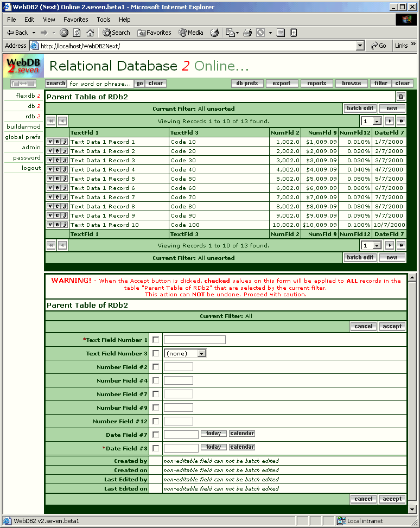Click the db prefs button
The height and width of the screenshot is (528, 420).
click(247, 83)
